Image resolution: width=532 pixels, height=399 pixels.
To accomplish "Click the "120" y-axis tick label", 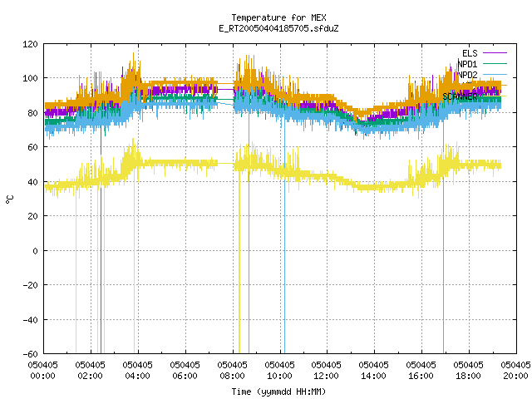I will point(30,44).
